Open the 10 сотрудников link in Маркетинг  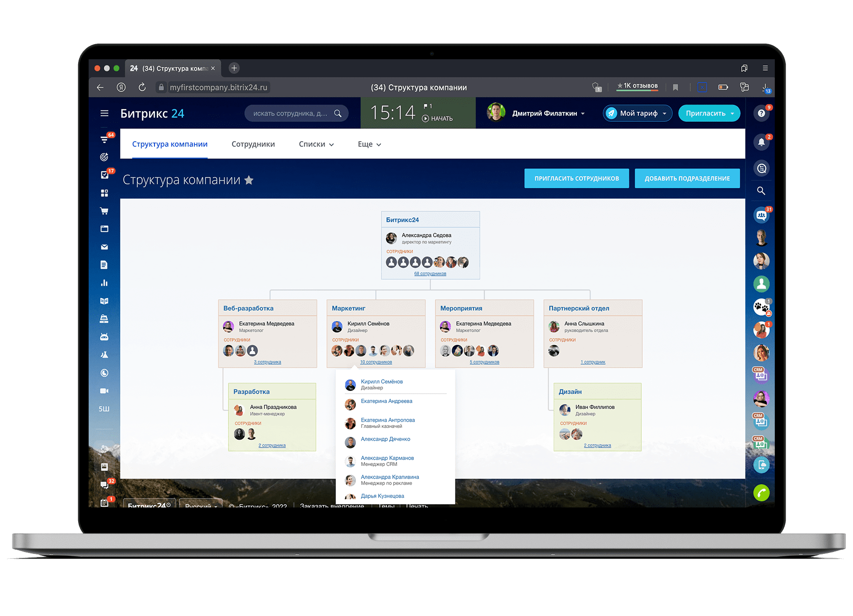tap(376, 362)
